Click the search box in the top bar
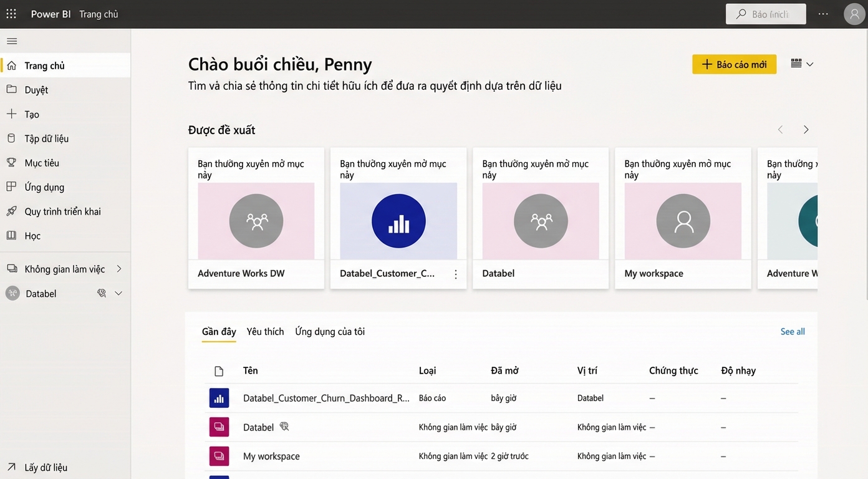The image size is (868, 479). [766, 14]
